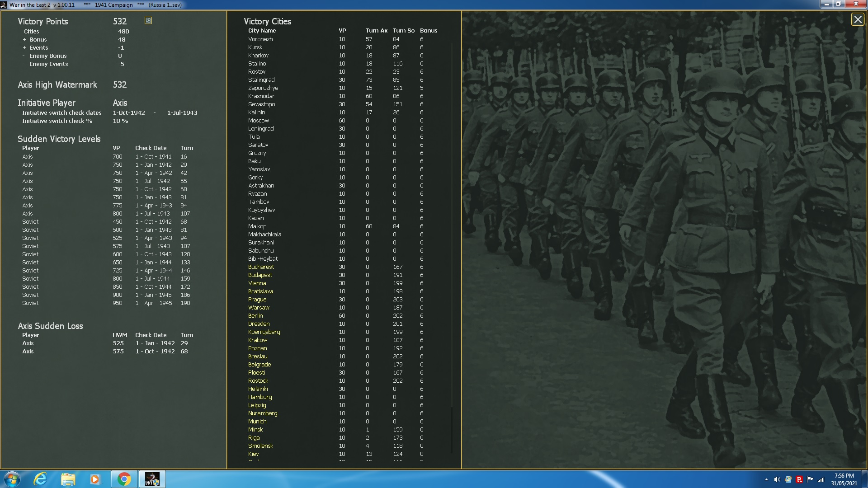The height and width of the screenshot is (488, 868).
Task: Open the Windows Start menu
Action: tap(12, 479)
